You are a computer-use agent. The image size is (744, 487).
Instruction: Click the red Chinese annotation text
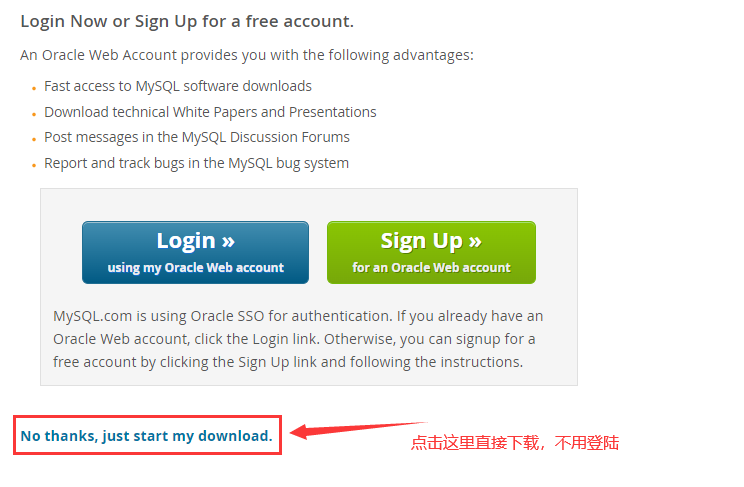tap(515, 442)
